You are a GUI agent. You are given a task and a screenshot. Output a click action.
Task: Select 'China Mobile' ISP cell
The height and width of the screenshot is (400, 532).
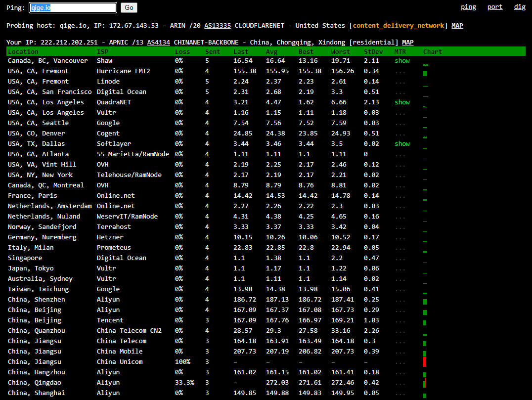pyautogui.click(x=120, y=352)
